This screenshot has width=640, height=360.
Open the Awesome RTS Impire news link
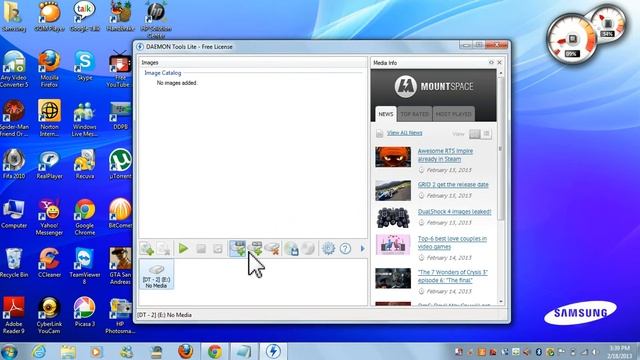tap(445, 155)
